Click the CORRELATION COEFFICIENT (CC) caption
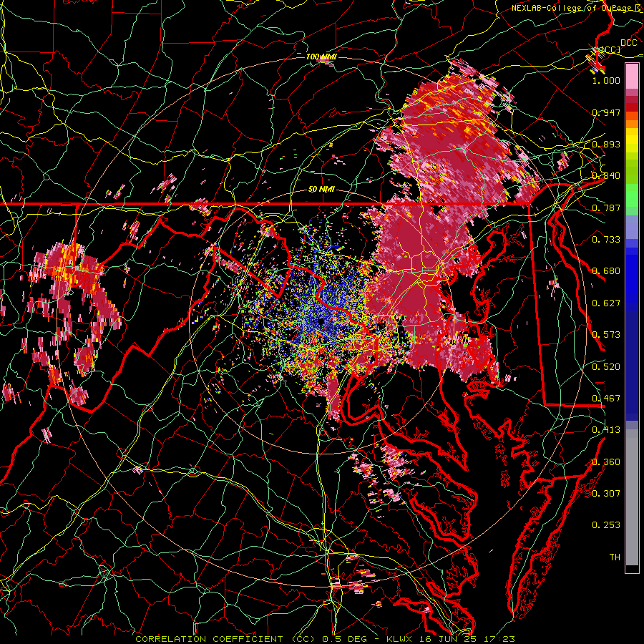 [227, 639]
